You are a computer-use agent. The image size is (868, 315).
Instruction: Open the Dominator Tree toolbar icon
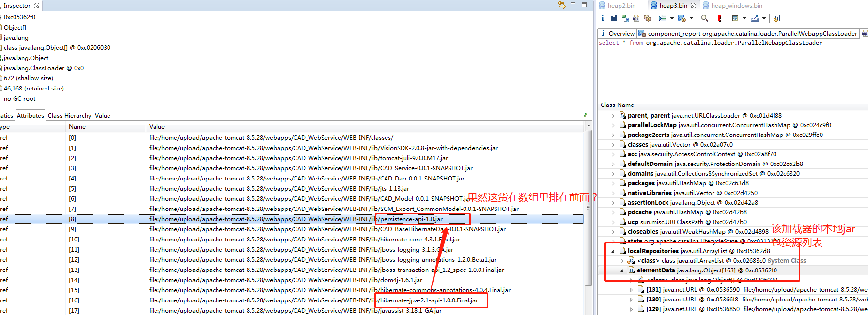[x=625, y=18]
